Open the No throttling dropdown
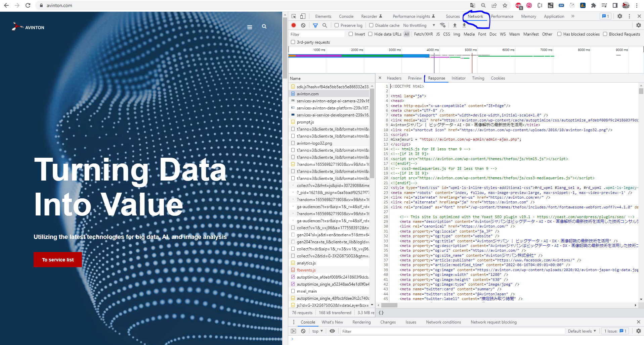644x345 pixels. click(x=419, y=25)
